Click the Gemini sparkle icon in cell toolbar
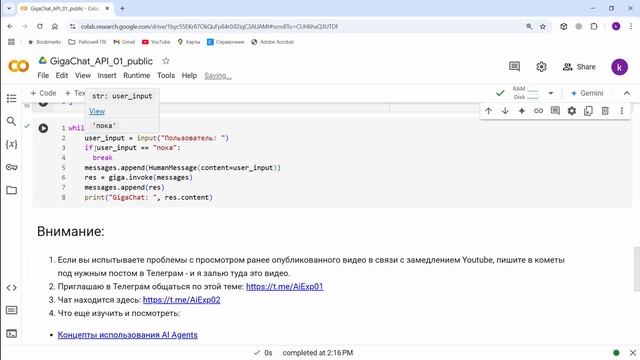Screen dimensions: 640x360 tap(522, 111)
